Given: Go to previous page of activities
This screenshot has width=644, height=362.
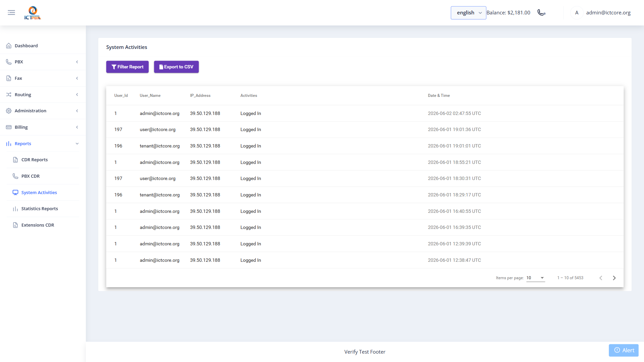Looking at the screenshot, I should 601,278.
